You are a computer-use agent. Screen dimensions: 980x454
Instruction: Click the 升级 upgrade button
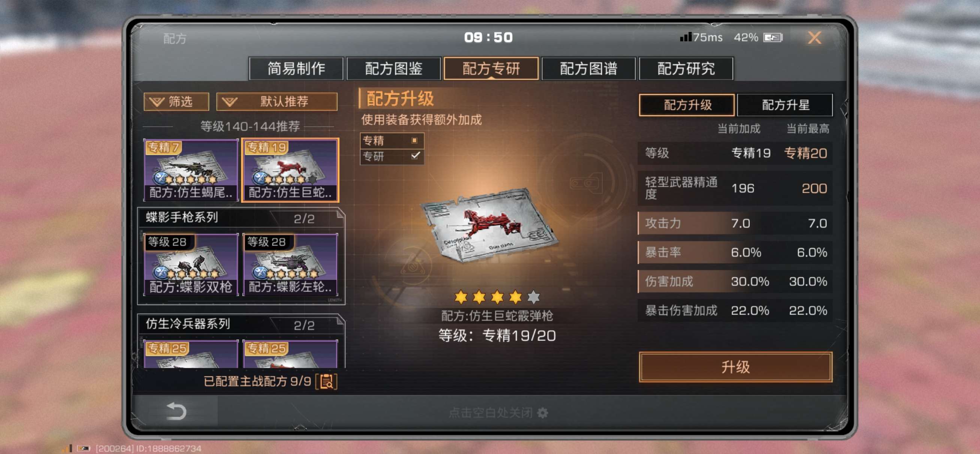pos(735,367)
